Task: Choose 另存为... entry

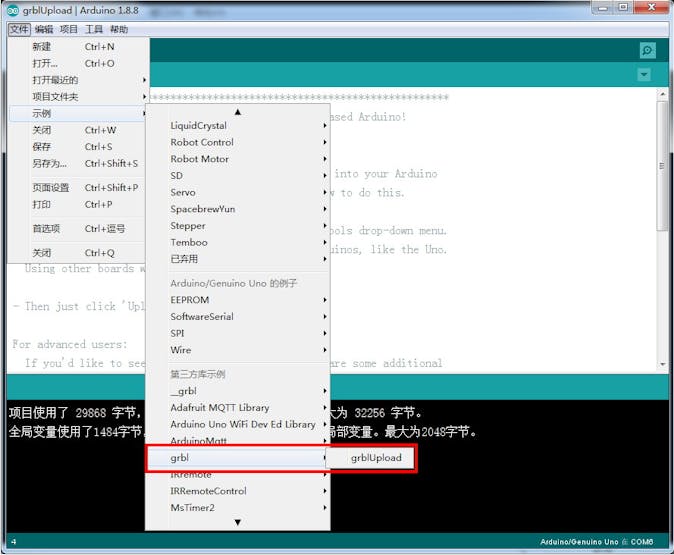Action: tap(77, 163)
